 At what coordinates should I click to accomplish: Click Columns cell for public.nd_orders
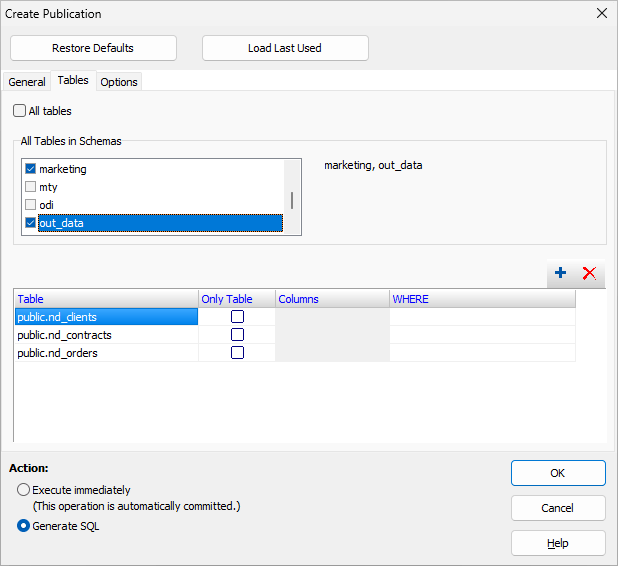[x=332, y=353]
